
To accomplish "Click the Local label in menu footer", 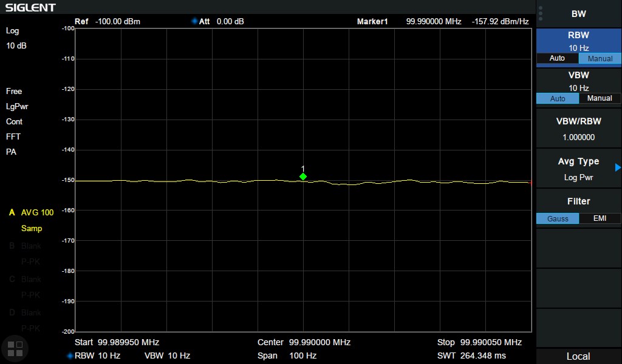I will click(x=578, y=356).
